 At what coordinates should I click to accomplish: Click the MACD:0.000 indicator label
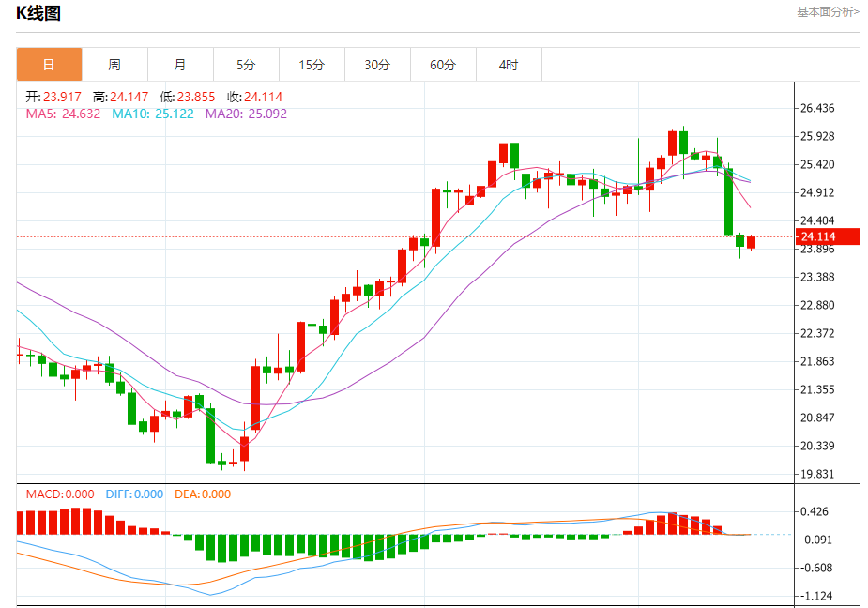pos(60,494)
